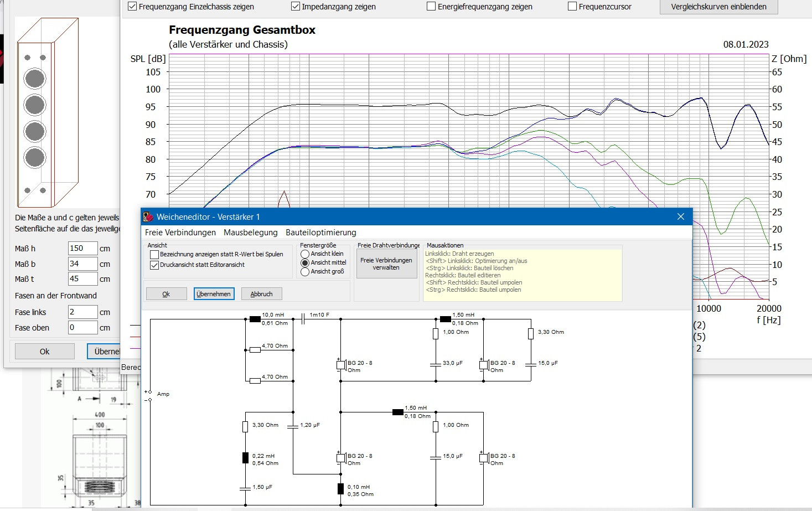
Task: Click Freie Verbindungen verwalten button
Action: coord(386,264)
